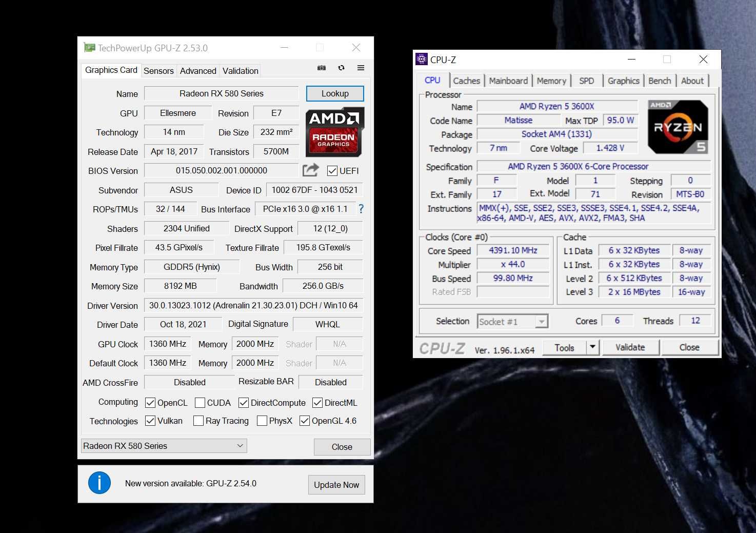The image size is (756, 533).
Task: Toggle the Ray Tracing checkbox
Action: click(198, 421)
